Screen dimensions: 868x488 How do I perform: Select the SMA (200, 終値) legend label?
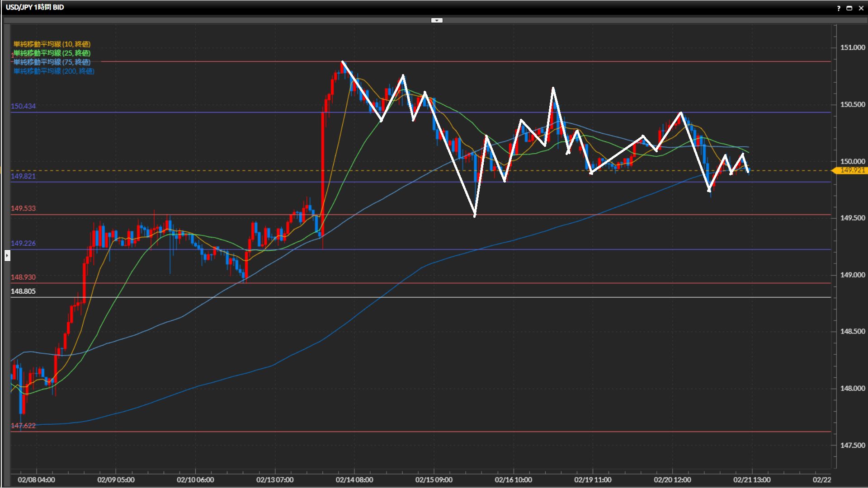click(54, 71)
